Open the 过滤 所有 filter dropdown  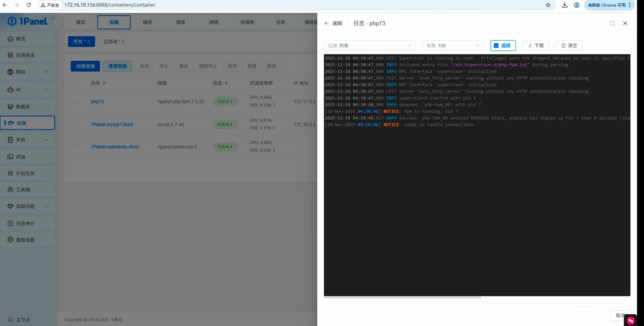point(369,46)
